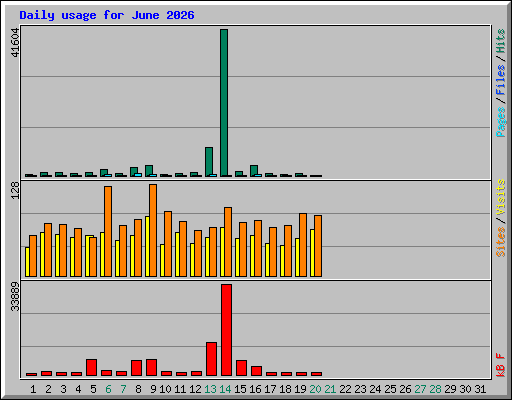Click day label 19 on the axis
The image size is (512, 400).
(300, 389)
